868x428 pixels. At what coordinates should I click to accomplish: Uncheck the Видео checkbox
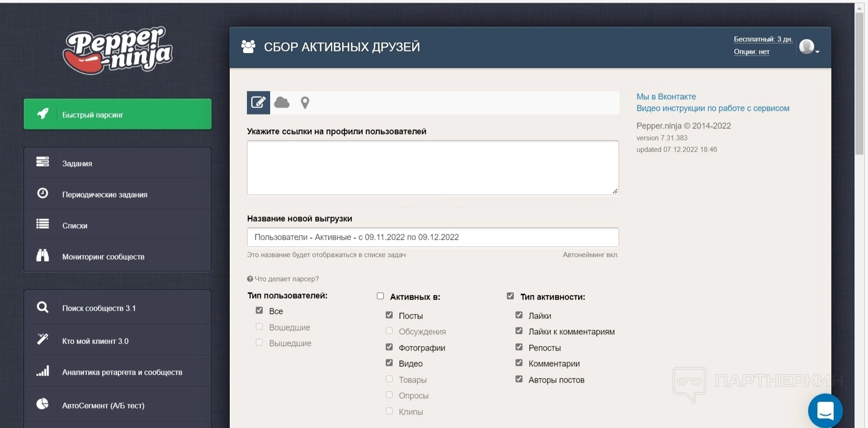coord(389,363)
